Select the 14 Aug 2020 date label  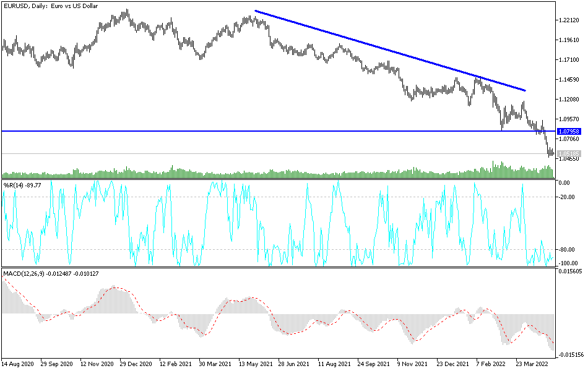pyautogui.click(x=17, y=364)
